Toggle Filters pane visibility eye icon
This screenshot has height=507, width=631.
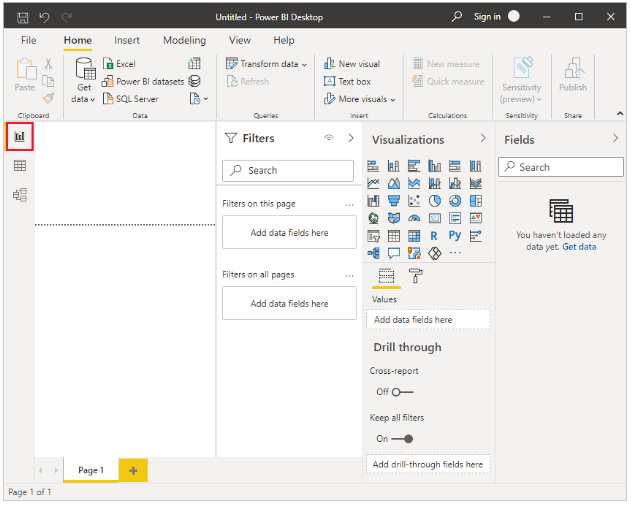click(x=329, y=138)
